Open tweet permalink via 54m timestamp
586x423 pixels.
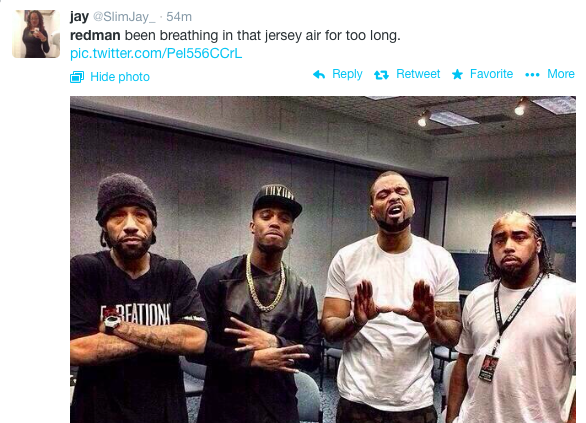click(179, 17)
